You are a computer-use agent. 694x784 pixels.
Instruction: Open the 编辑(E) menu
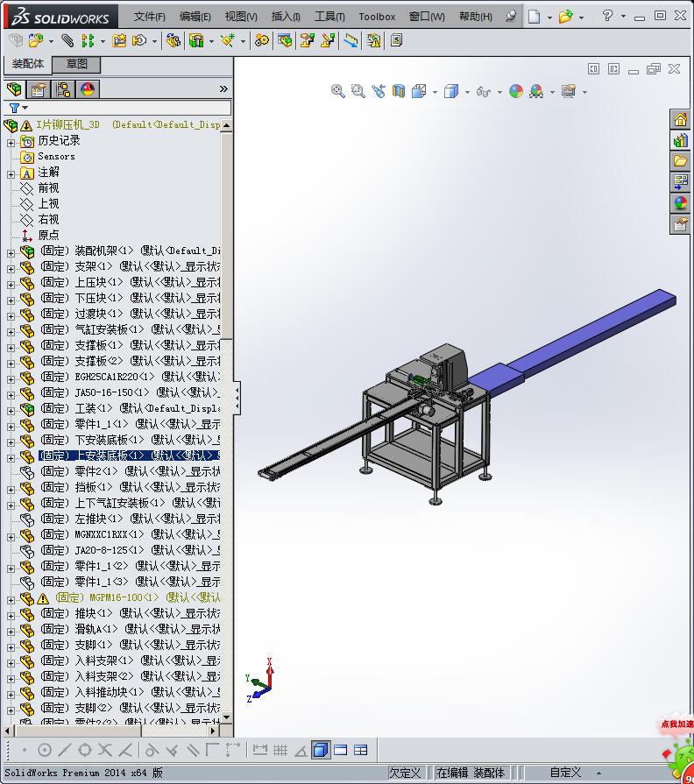(195, 17)
